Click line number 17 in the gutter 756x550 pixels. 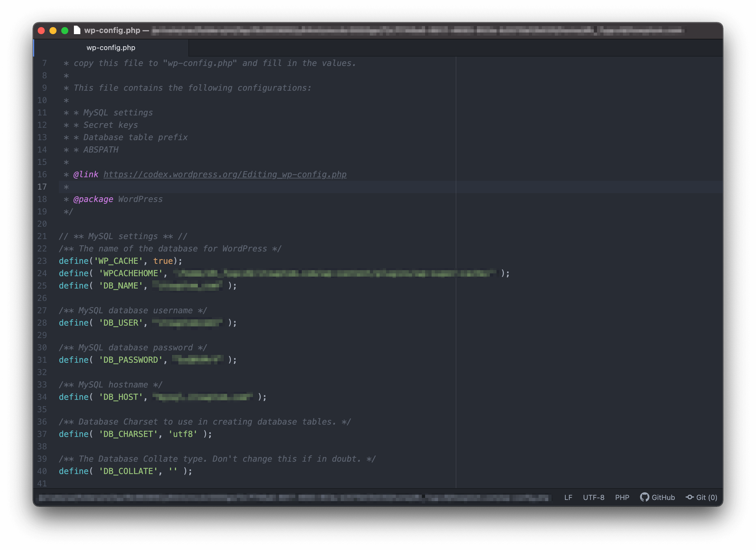(x=42, y=187)
